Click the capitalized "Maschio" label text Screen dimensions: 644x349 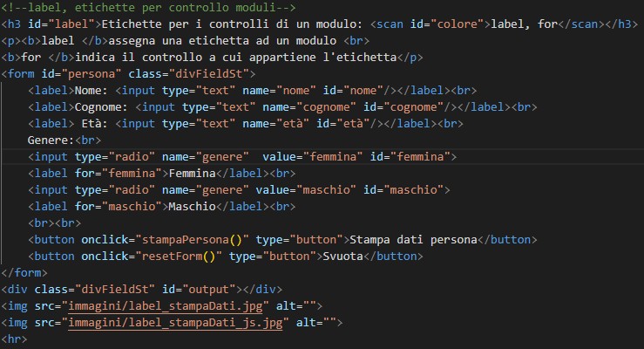click(x=193, y=206)
